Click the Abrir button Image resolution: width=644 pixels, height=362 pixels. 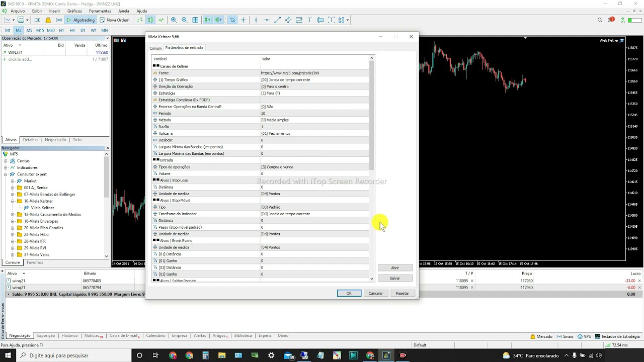click(395, 267)
